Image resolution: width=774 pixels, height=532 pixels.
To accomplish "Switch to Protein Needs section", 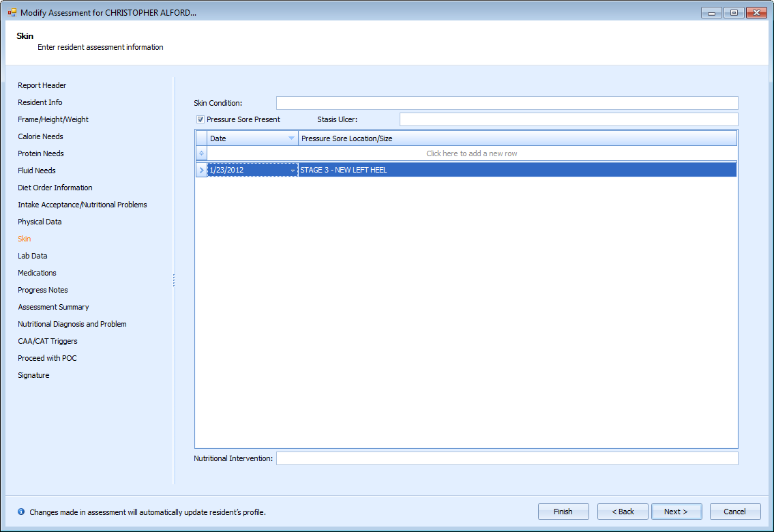I will coord(41,153).
